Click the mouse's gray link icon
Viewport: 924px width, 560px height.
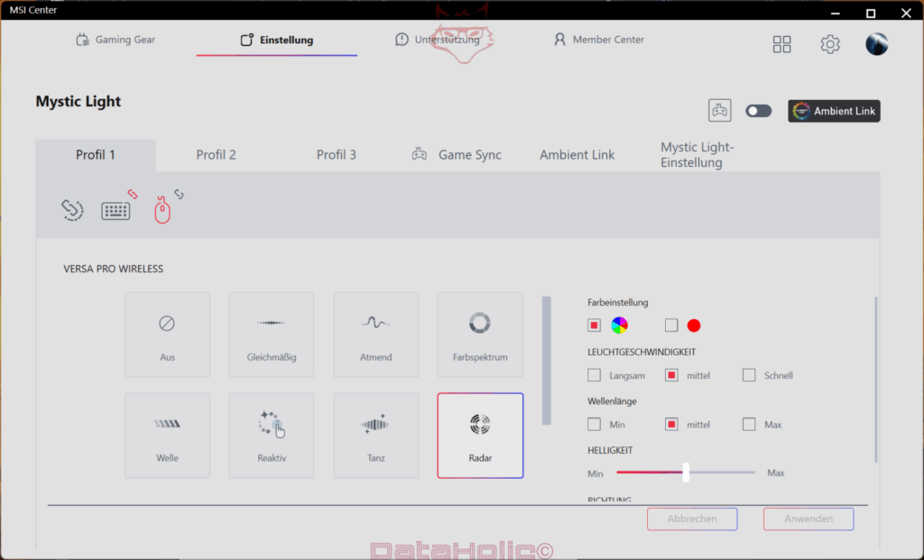[x=180, y=194]
